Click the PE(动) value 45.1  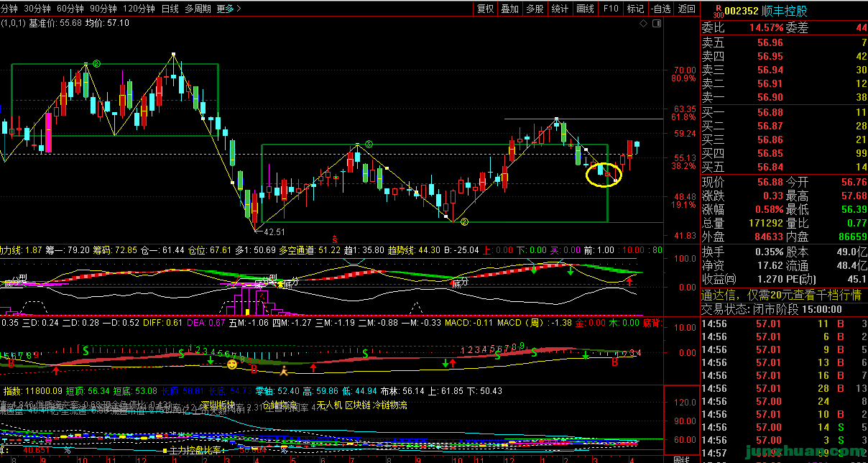pyautogui.click(x=857, y=279)
